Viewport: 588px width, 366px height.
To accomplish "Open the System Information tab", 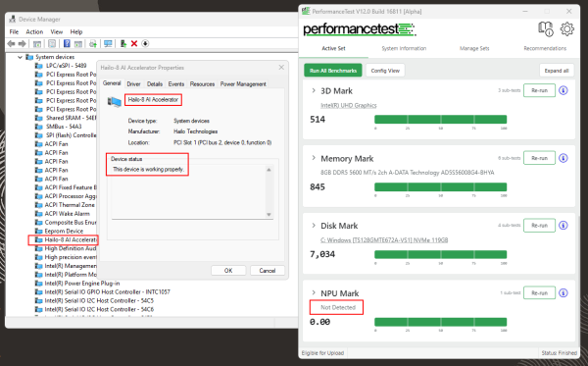I will pos(404,48).
